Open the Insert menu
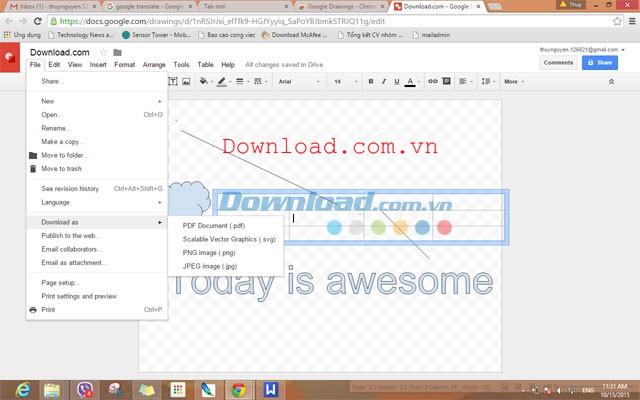This screenshot has width=640, height=400. coord(98,65)
